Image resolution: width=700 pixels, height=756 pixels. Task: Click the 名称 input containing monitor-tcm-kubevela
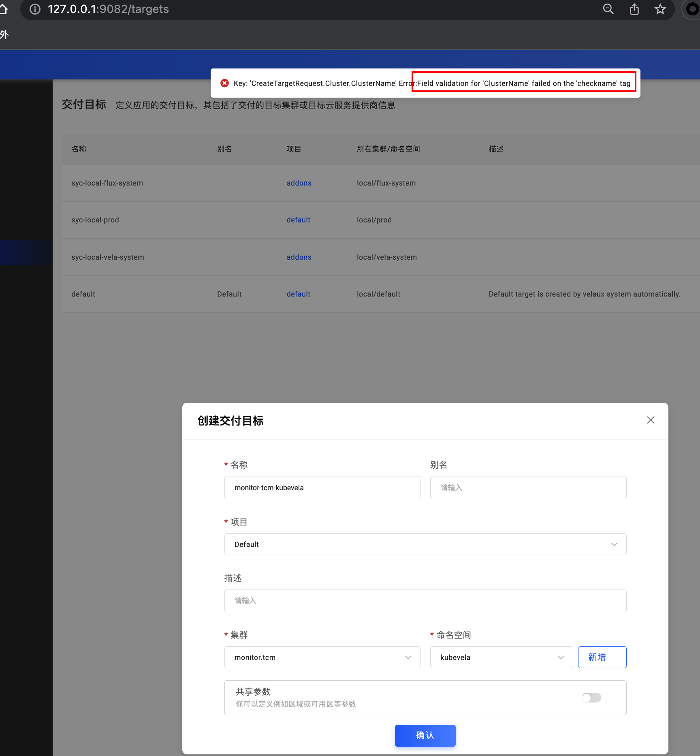[322, 487]
